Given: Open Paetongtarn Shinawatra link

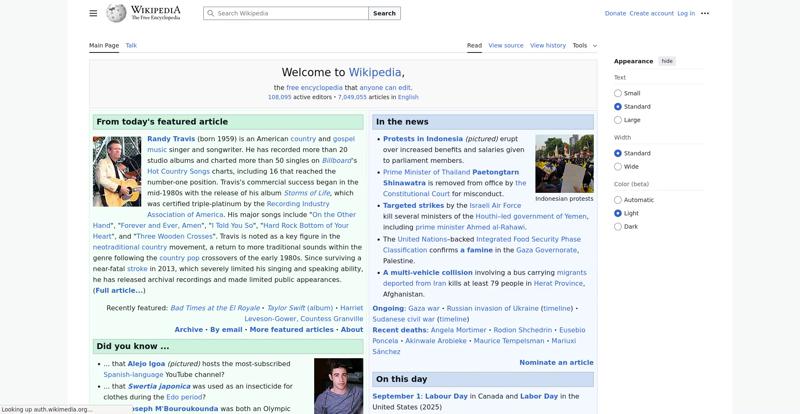Looking at the screenshot, I should click(451, 178).
